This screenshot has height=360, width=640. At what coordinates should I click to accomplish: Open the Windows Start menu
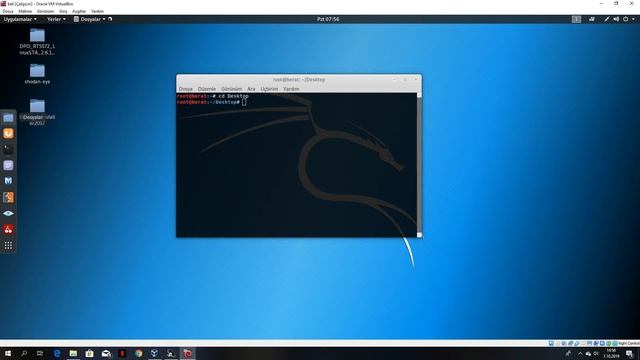point(8,353)
